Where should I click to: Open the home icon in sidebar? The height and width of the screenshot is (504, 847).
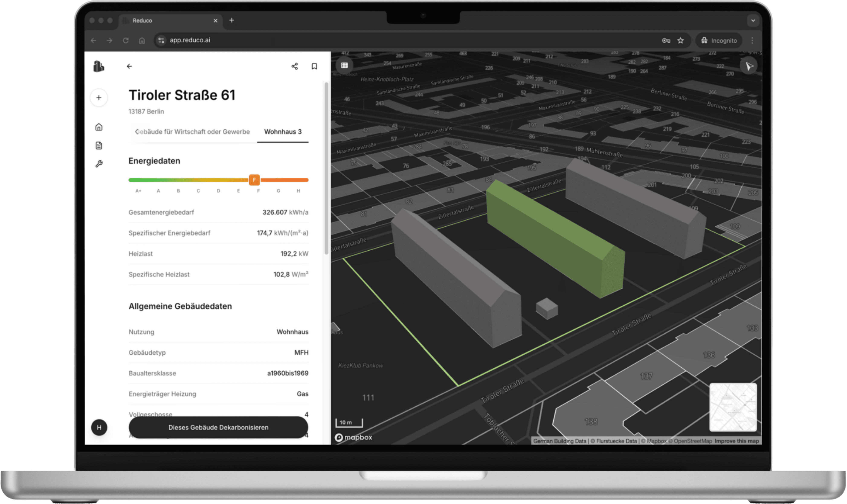coord(99,127)
